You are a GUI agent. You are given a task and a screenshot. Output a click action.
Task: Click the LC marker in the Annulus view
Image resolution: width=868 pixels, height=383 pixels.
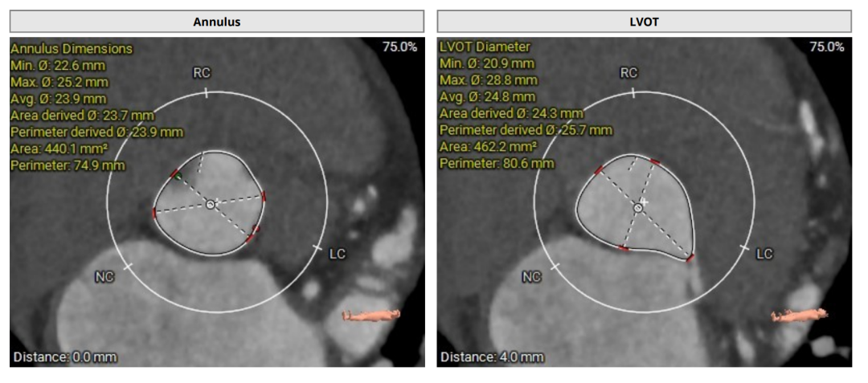tap(337, 254)
